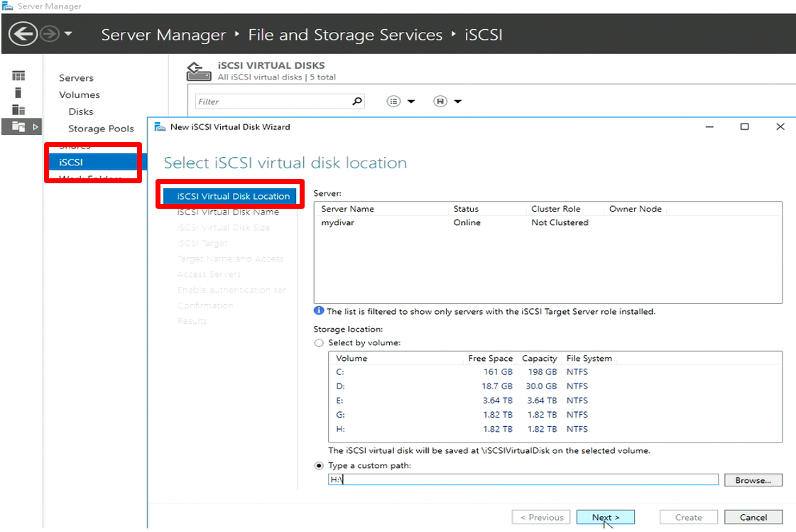Viewport: 796px width, 532px height.
Task: Click the magnifier search icon in Filter box
Action: tap(357, 102)
